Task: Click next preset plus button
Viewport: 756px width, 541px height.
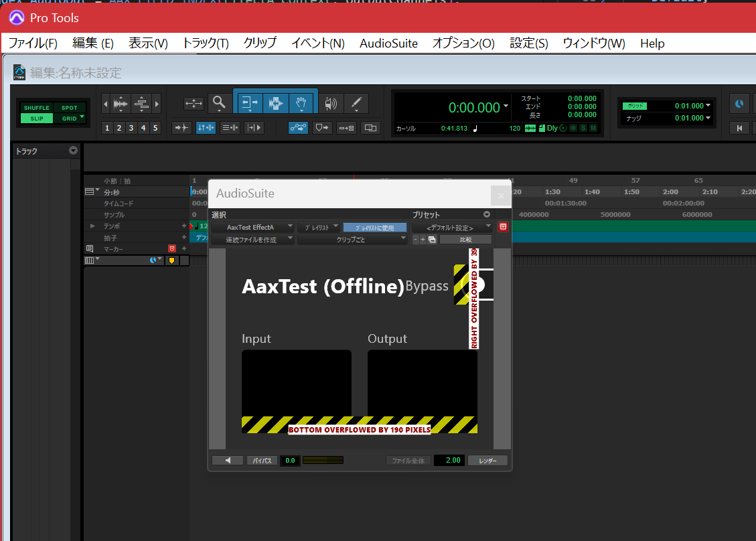Action: [423, 240]
